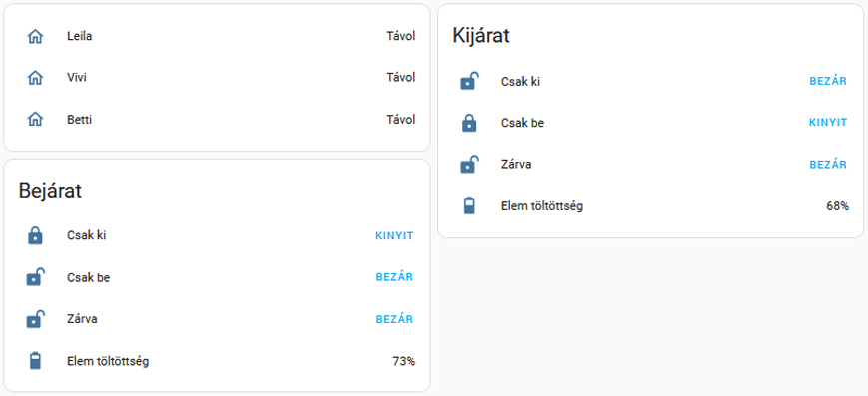
Task: Click the home icon beside Vivi
Action: point(35,78)
